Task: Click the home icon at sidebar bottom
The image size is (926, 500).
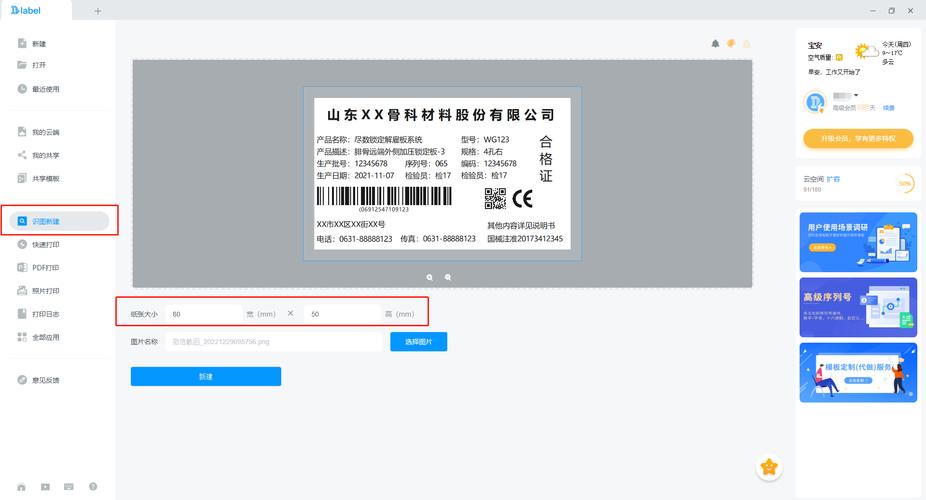Action: [x=21, y=487]
